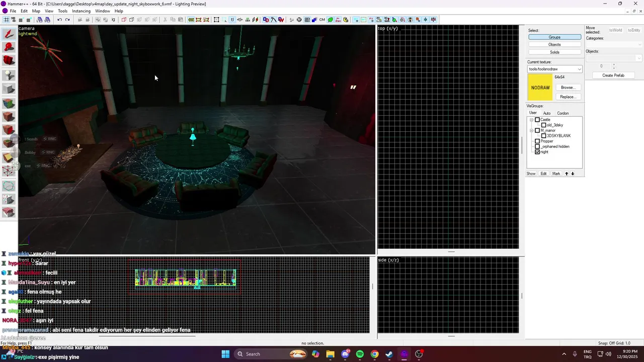
Task: Open the File menu
Action: 13,11
